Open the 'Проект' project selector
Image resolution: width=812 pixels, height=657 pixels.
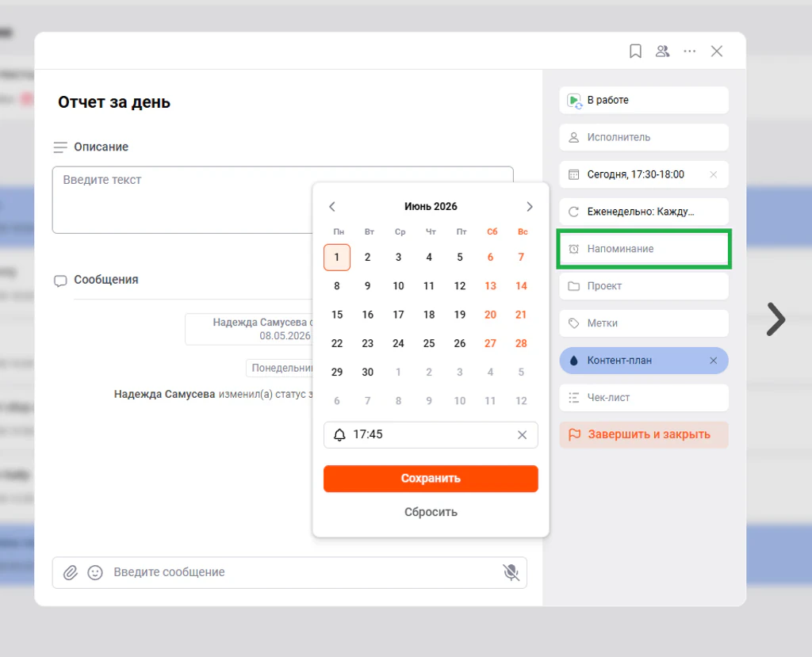(644, 286)
